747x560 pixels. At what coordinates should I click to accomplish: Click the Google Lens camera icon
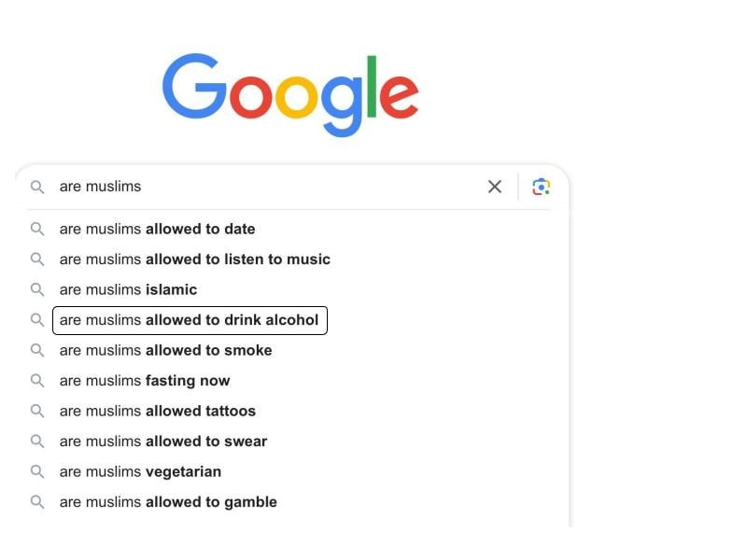click(x=540, y=187)
